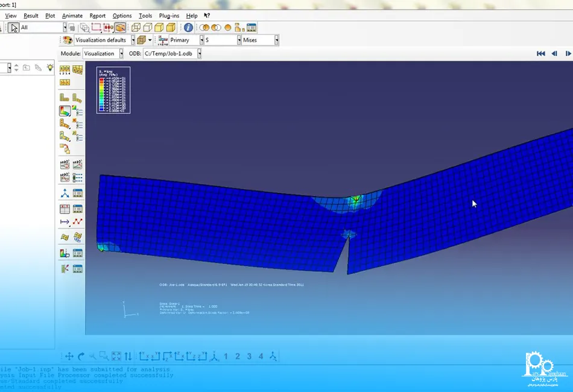Apply user-defined view 2

coord(238,356)
